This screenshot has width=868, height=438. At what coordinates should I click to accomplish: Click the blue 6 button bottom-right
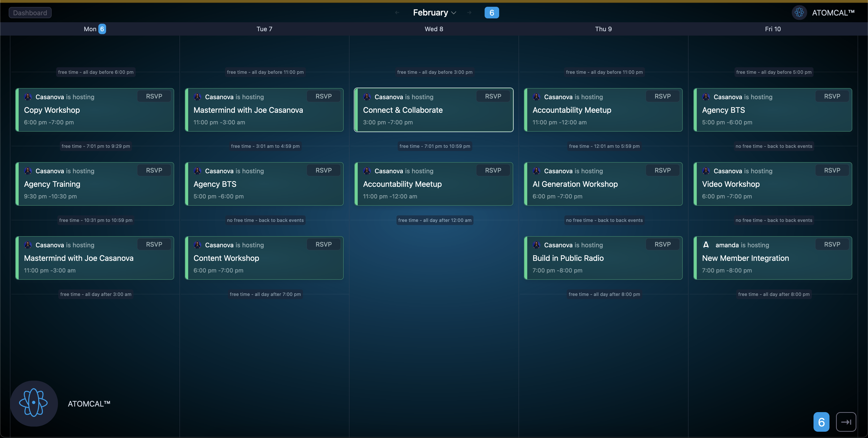pyautogui.click(x=821, y=422)
